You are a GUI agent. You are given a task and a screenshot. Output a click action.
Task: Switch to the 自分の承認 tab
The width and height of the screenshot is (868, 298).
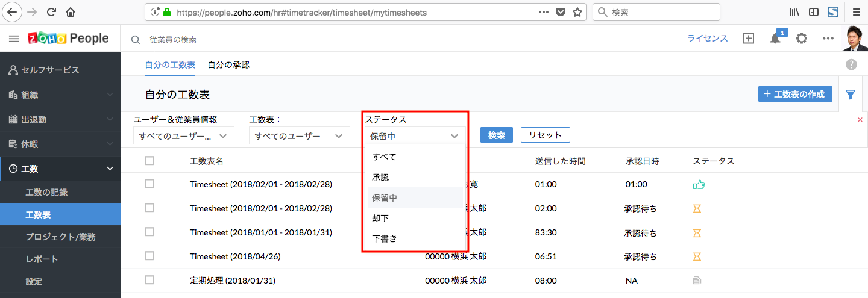228,64
